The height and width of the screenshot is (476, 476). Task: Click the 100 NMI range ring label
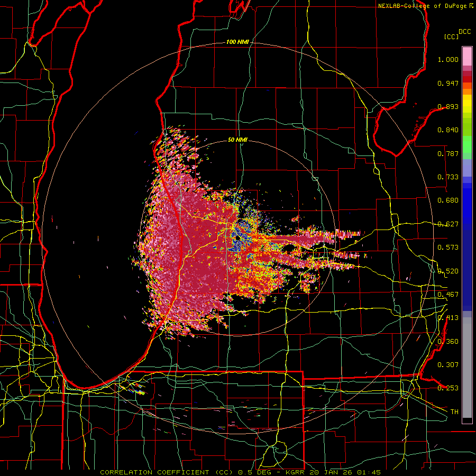[237, 42]
